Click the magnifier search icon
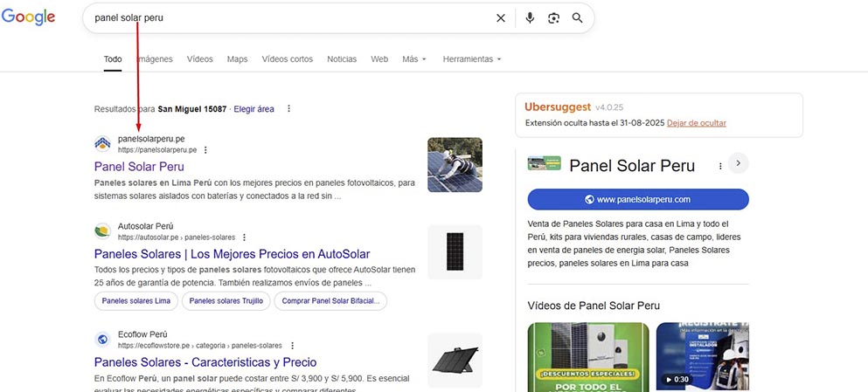Viewport: 868px width, 392px height. (578, 18)
